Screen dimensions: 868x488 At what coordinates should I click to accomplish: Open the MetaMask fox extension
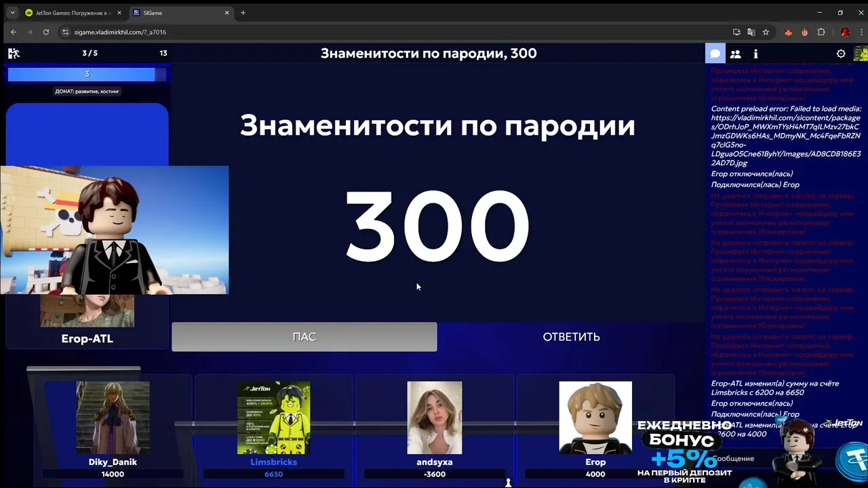tap(789, 32)
